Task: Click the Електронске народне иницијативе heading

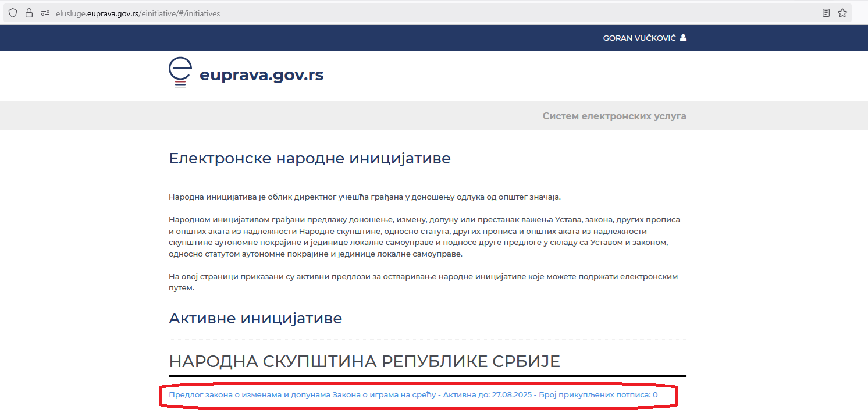Action: click(x=310, y=158)
